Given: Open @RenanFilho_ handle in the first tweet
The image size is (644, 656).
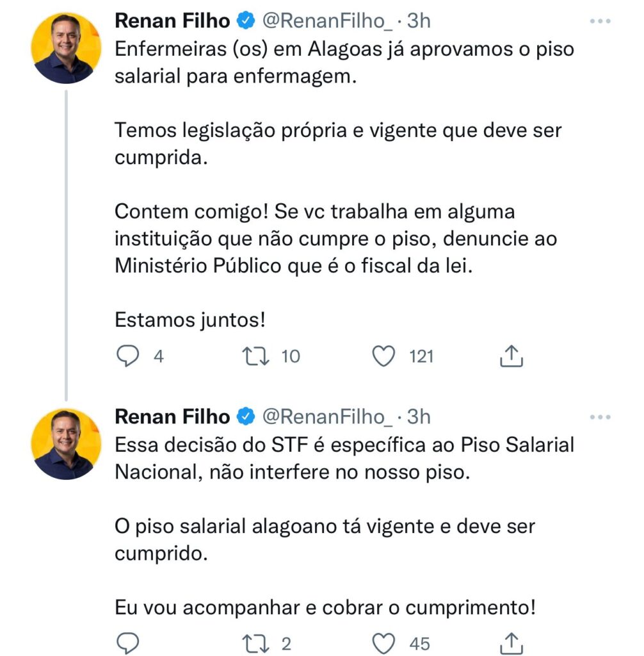Looking at the screenshot, I should point(328,21).
